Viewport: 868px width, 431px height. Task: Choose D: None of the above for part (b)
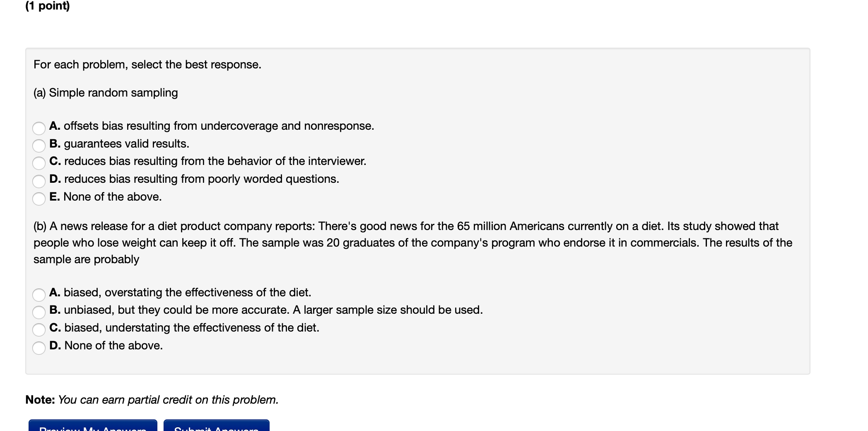click(39, 348)
